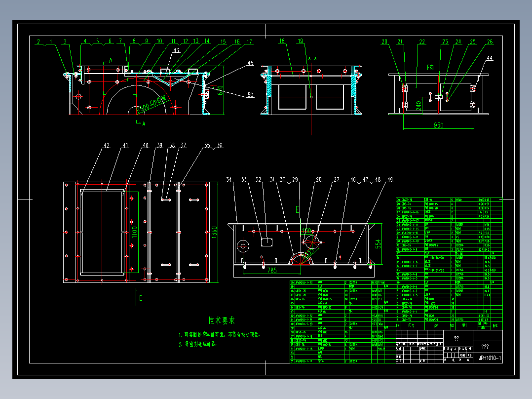The image size is (532, 399).
Task: Click the A-A section view label
Action: tap(312, 59)
